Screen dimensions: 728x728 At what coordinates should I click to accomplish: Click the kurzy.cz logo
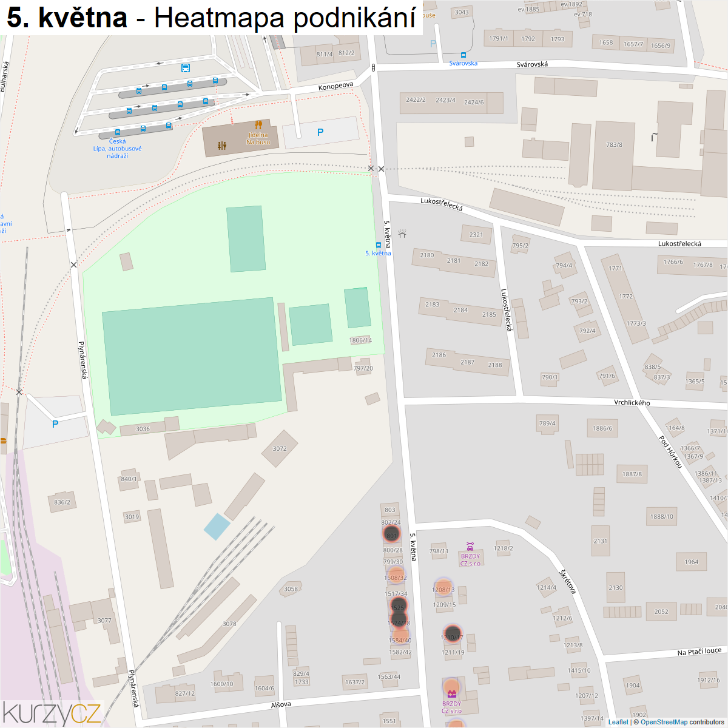tap(52, 713)
